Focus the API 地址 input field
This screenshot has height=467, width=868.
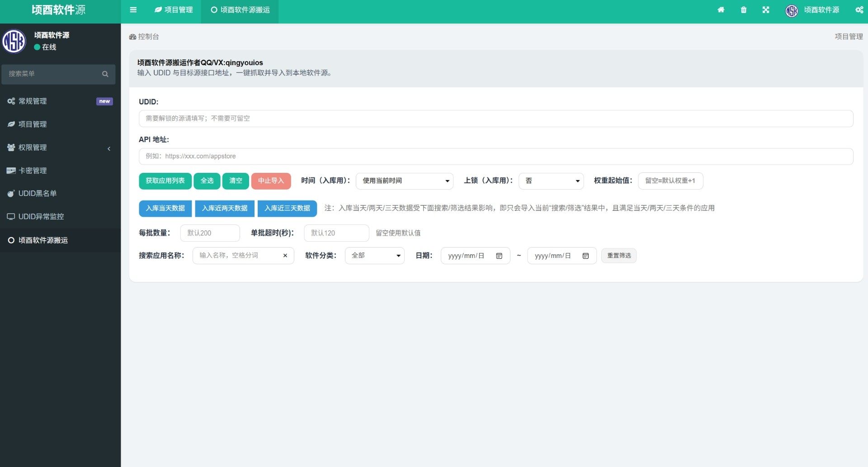pyautogui.click(x=496, y=157)
